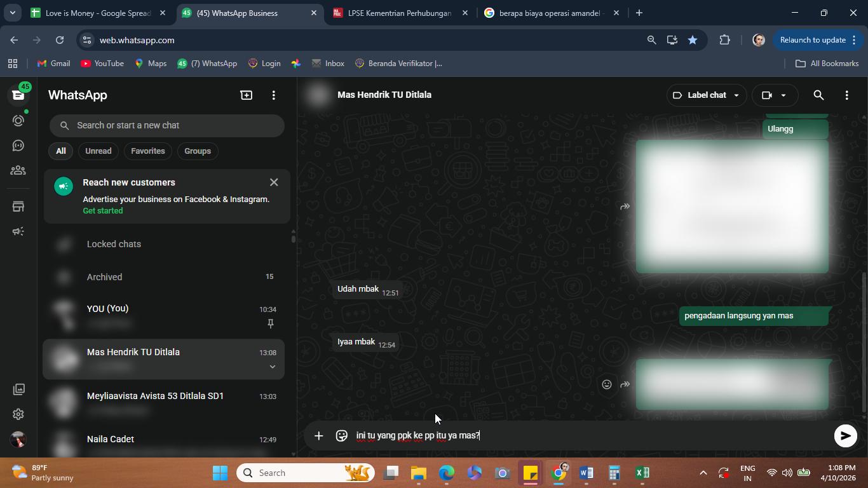The image size is (868, 488).
Task: Open Word from the taskbar
Action: point(587,473)
